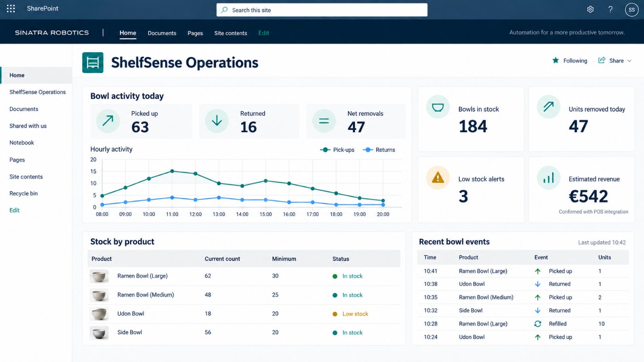Image resolution: width=644 pixels, height=362 pixels.
Task: Click the Returns legend swatch
Action: point(368,150)
